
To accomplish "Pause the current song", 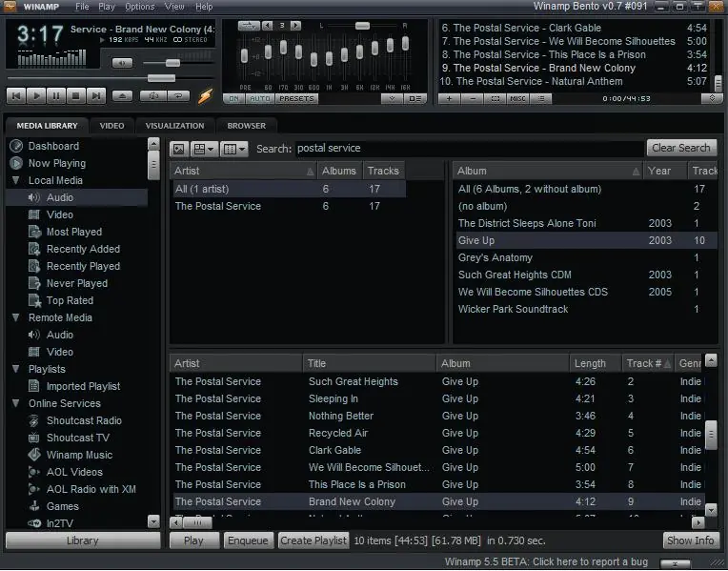I will click(56, 96).
